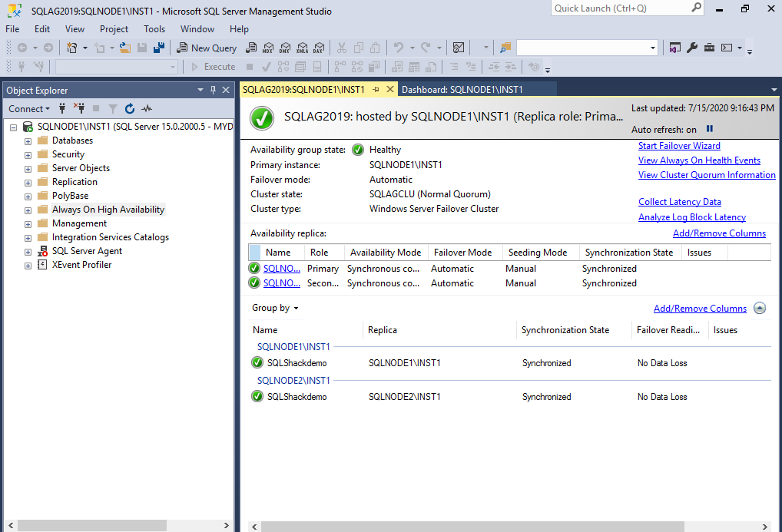Pin the Object Explorer panel

(x=213, y=90)
